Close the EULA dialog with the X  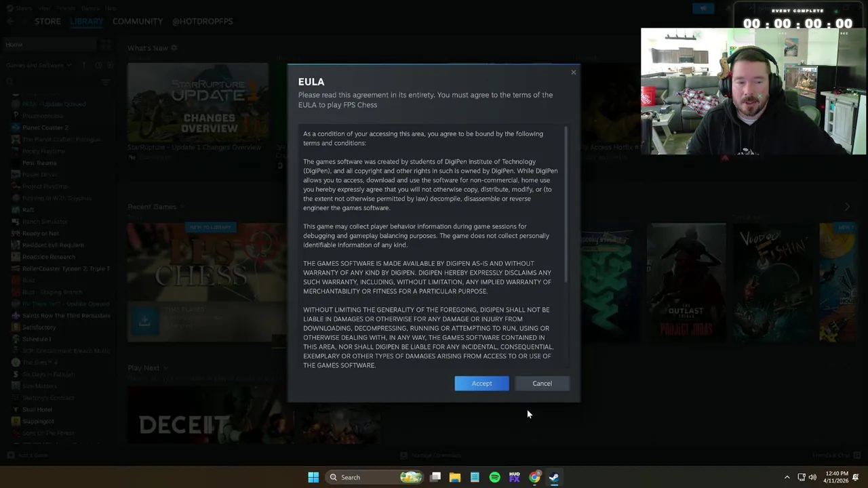click(x=574, y=72)
